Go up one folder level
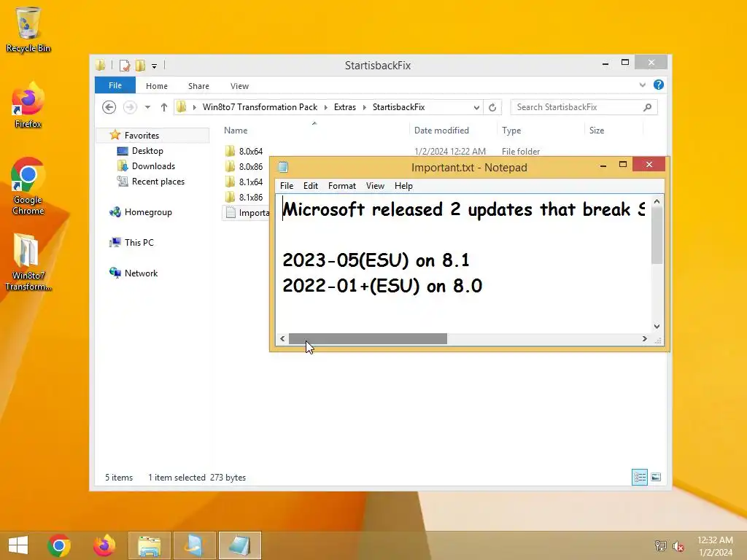 pos(164,107)
